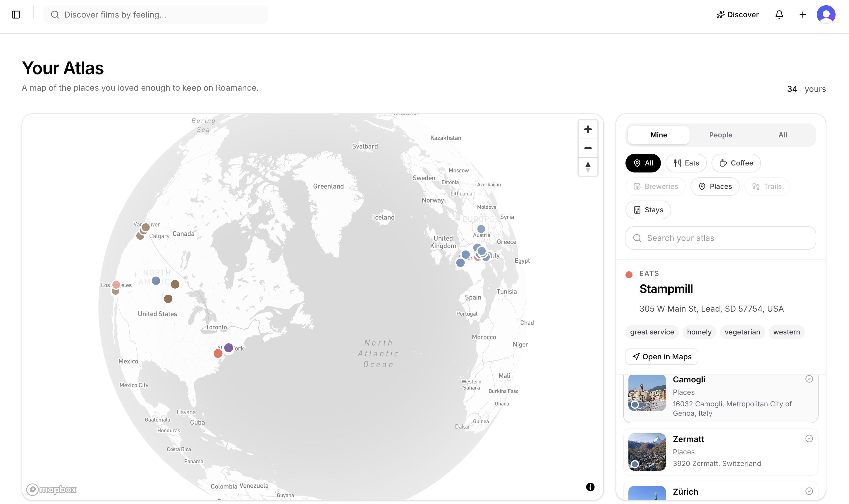The height and width of the screenshot is (504, 849).
Task: Select the purple pin near New York
Action: pyautogui.click(x=228, y=348)
